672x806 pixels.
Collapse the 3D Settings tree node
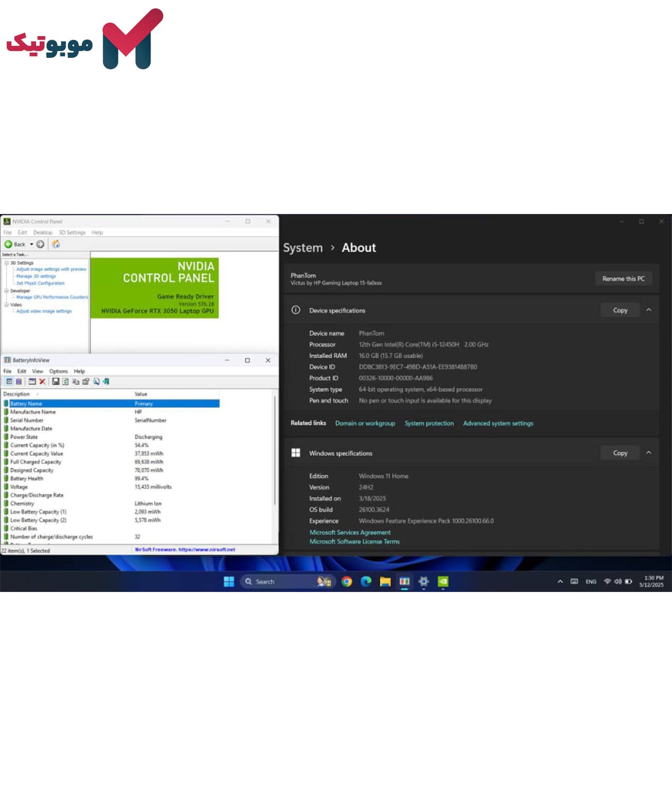click(6, 263)
